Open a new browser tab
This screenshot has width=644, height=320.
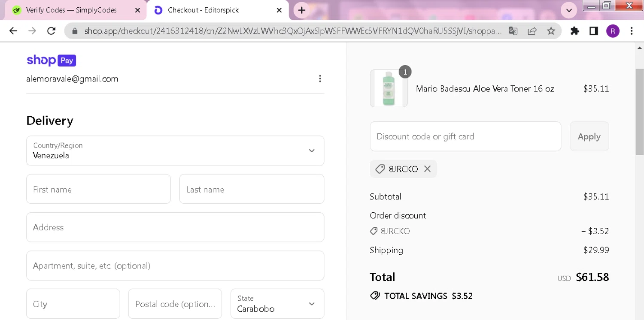(302, 10)
